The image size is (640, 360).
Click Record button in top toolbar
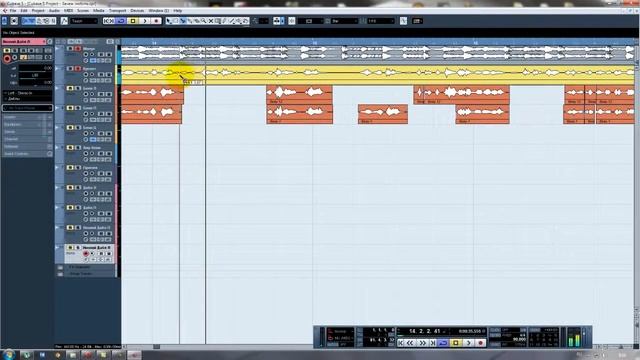(x=156, y=21)
